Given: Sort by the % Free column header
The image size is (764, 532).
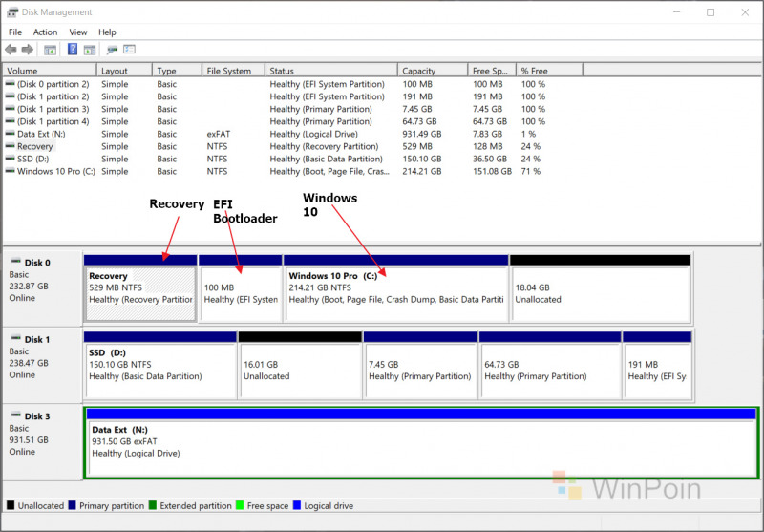Looking at the screenshot, I should [x=549, y=71].
